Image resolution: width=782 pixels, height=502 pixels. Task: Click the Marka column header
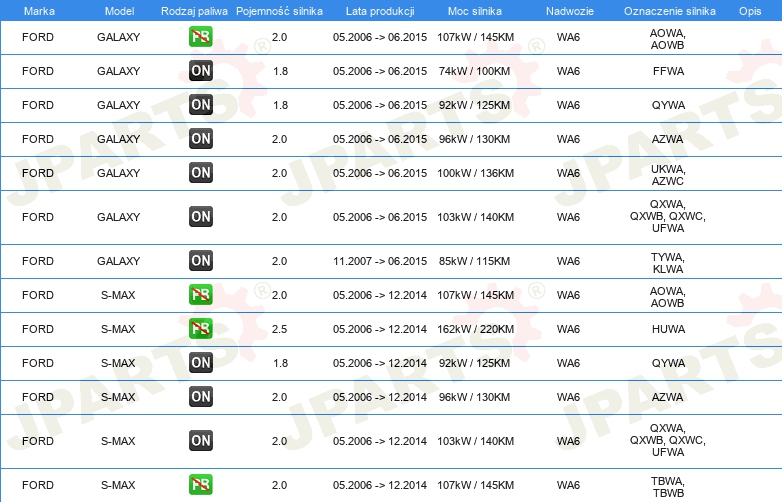coord(39,11)
